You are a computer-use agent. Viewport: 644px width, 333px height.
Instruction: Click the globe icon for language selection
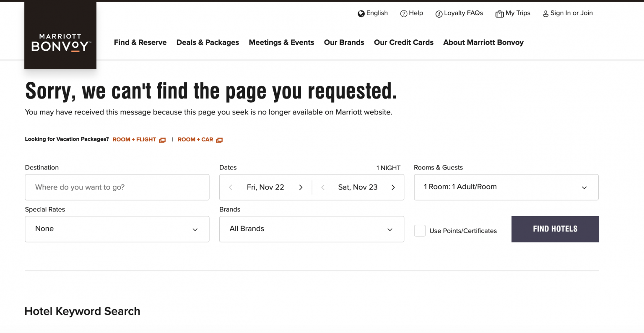click(361, 13)
